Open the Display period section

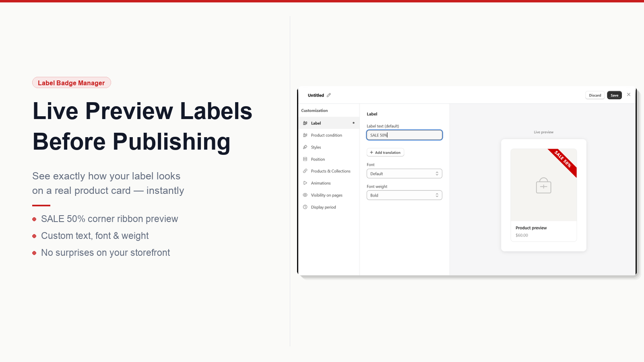coord(329,207)
